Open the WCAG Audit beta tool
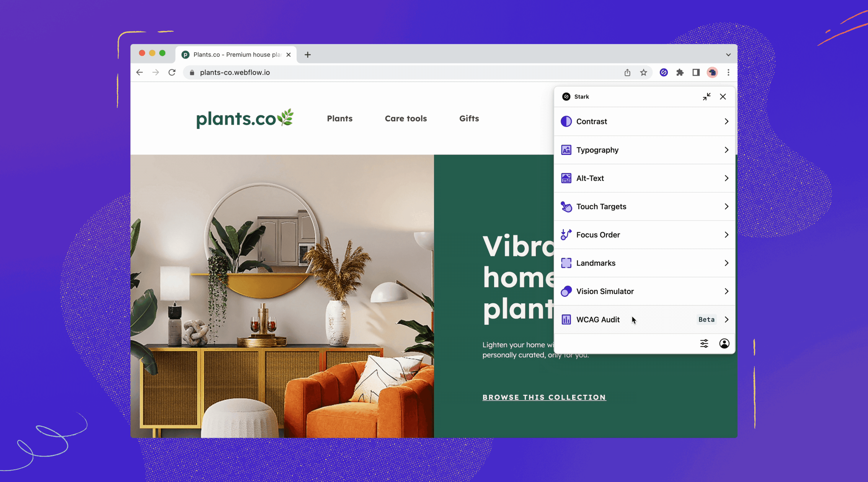The image size is (868, 482). (645, 319)
